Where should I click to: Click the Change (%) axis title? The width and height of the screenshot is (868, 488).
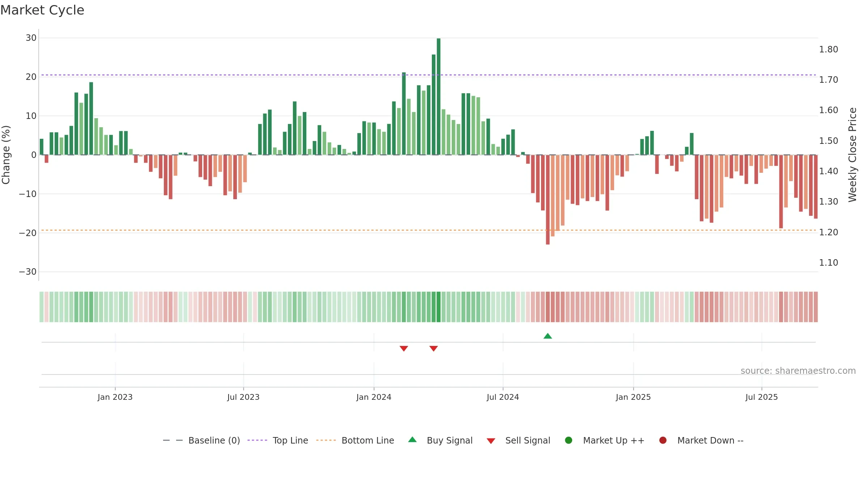(6, 155)
